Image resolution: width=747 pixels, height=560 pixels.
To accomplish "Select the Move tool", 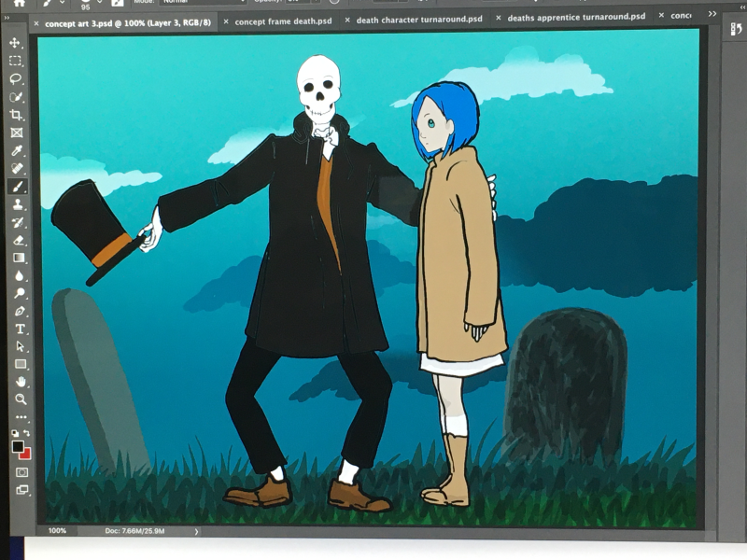I will tap(16, 43).
